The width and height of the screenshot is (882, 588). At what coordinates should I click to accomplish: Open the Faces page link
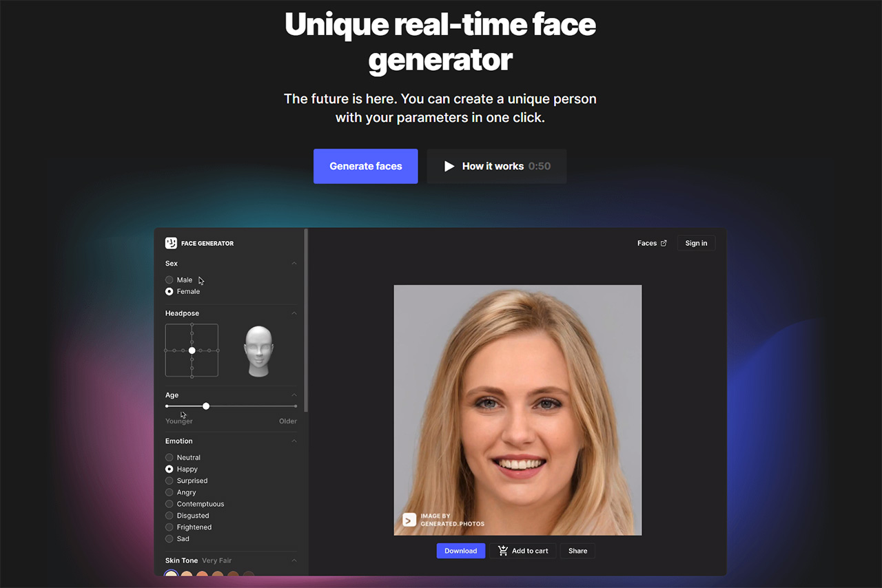click(646, 242)
